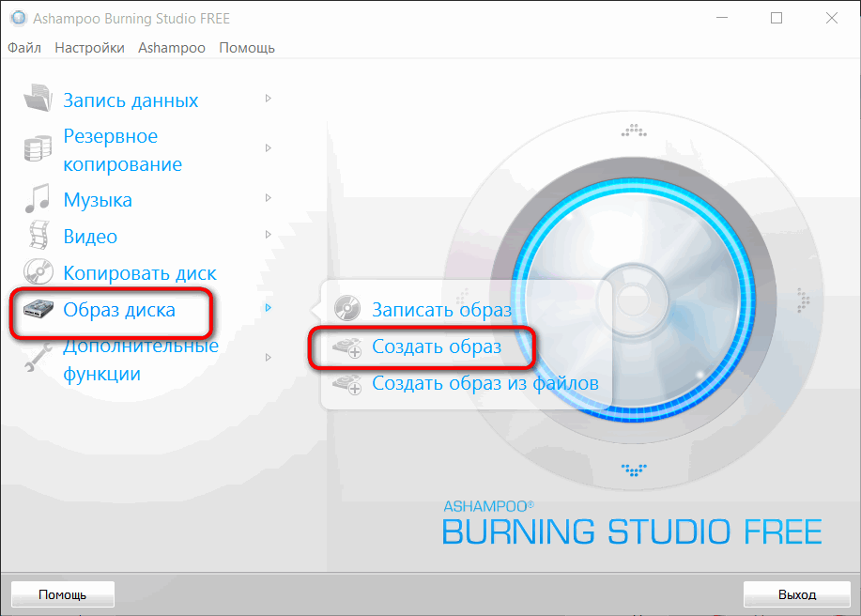Select the Копировать диск label
This screenshot has height=616, width=861.
[140, 273]
